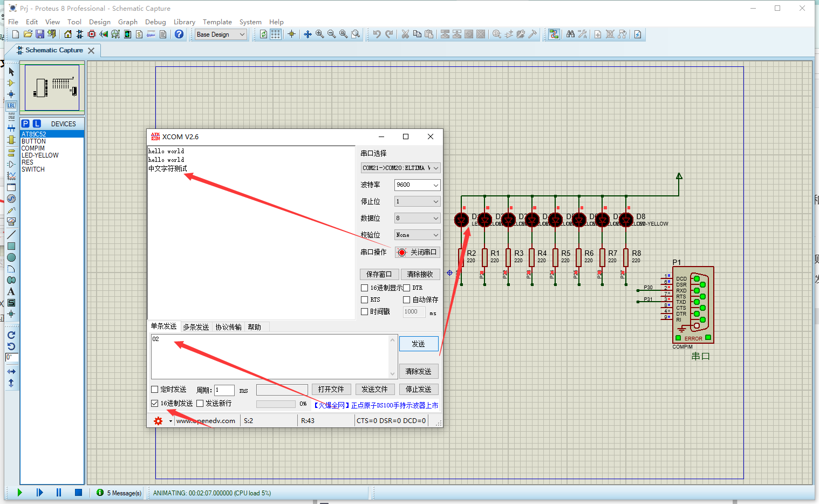Click the 清除接收 button
The height and width of the screenshot is (504, 819).
click(420, 274)
